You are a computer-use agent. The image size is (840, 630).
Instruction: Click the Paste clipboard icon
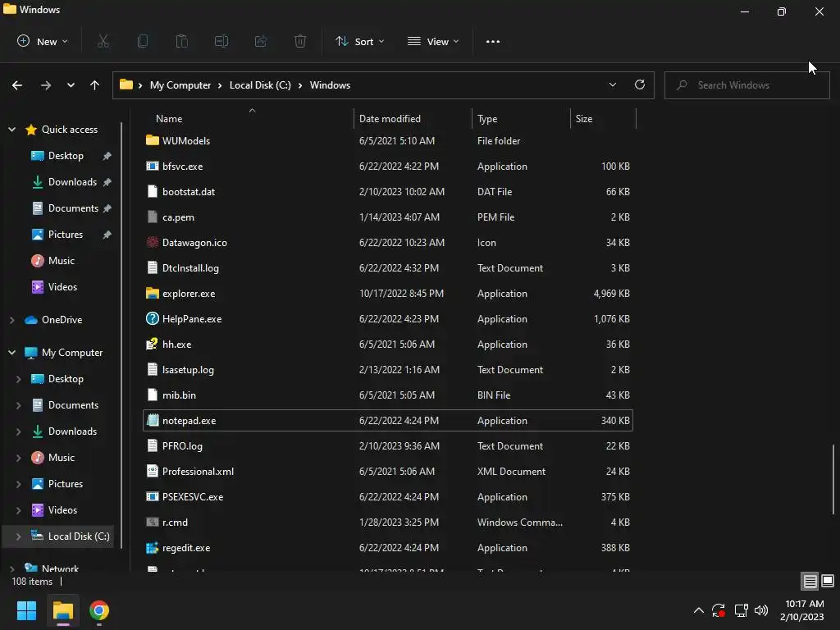tap(182, 41)
